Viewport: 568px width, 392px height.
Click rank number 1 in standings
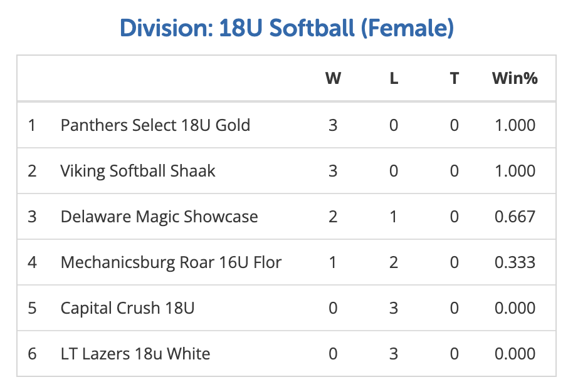pyautogui.click(x=32, y=125)
